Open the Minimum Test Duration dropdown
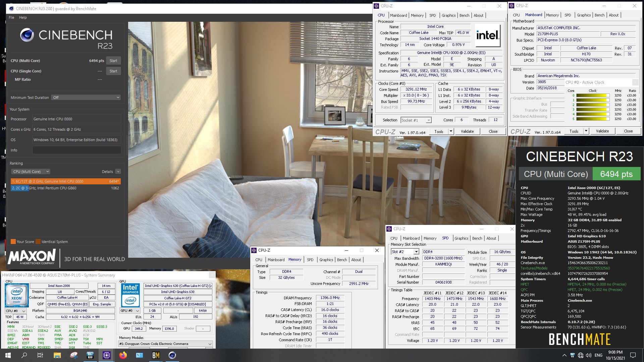 click(x=86, y=98)
